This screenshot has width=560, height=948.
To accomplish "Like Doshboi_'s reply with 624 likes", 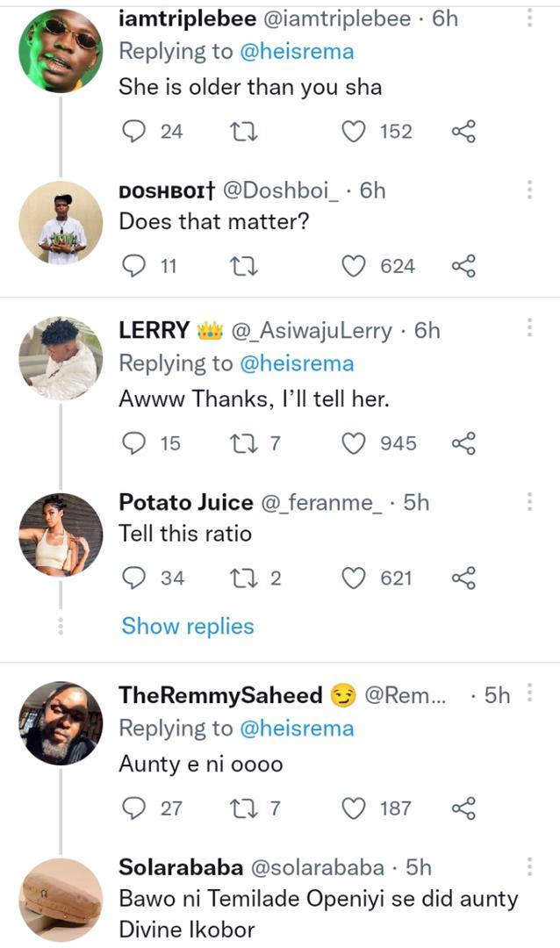I will click(x=354, y=266).
